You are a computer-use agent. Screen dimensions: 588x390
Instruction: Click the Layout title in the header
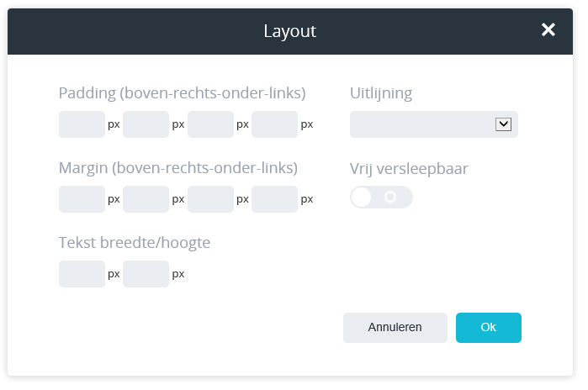coord(289,31)
